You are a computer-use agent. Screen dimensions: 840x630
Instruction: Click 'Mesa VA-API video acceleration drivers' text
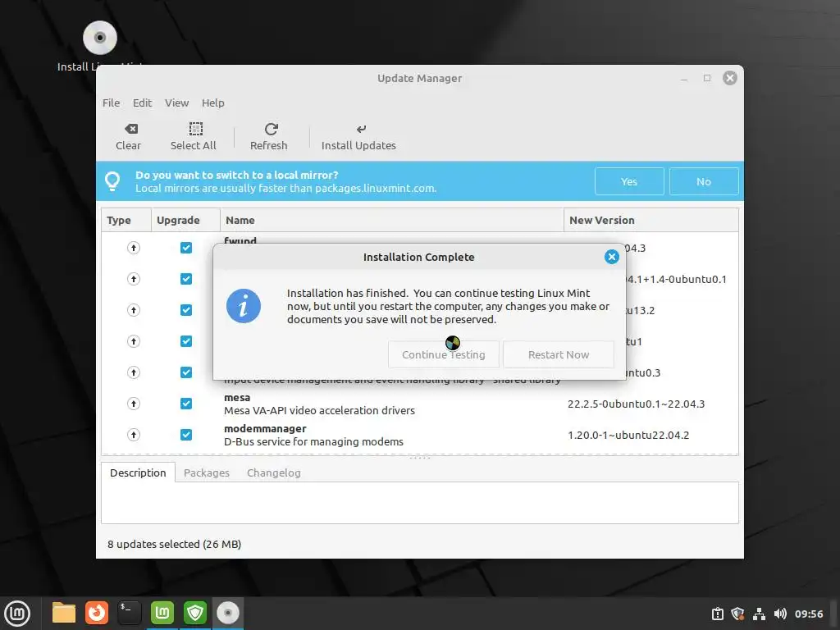tap(319, 411)
